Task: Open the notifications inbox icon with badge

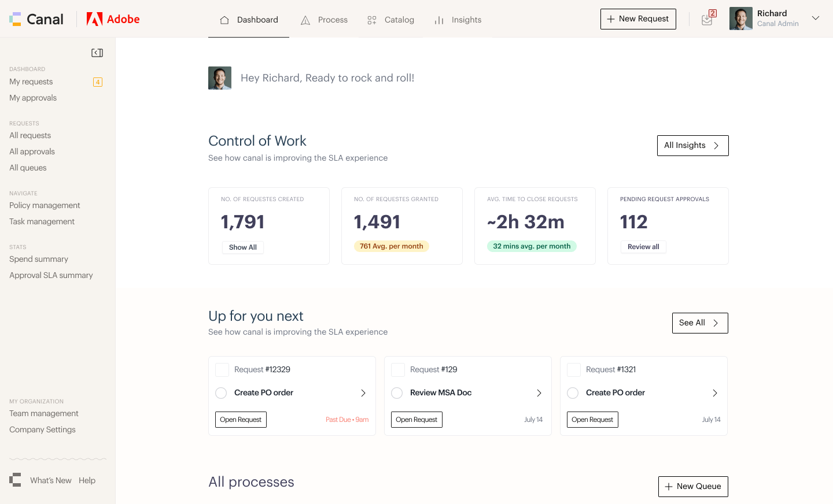Action: (x=708, y=18)
